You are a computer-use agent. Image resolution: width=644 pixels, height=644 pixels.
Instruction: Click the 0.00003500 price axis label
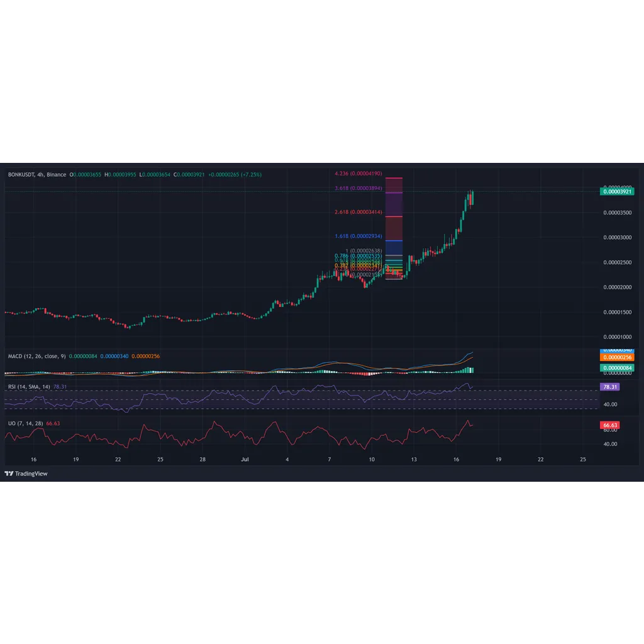[618, 213]
